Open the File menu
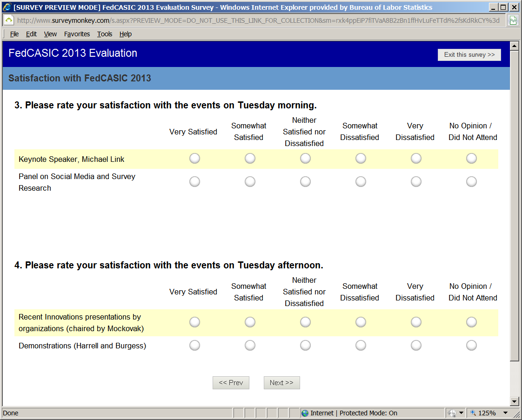 click(x=14, y=34)
